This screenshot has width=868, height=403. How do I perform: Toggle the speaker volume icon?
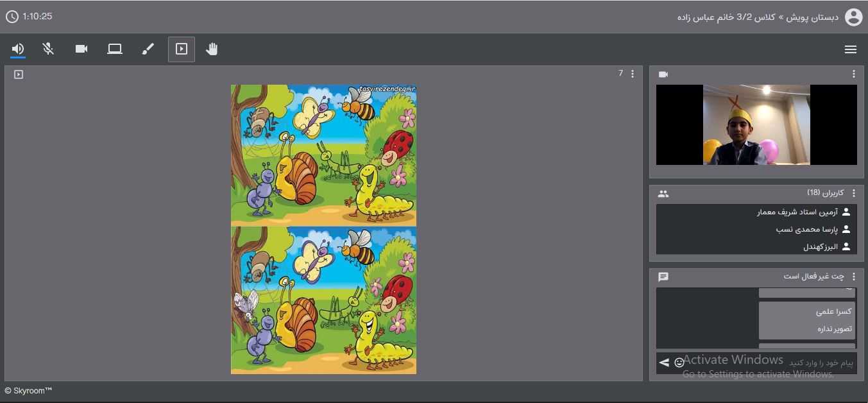coord(18,49)
